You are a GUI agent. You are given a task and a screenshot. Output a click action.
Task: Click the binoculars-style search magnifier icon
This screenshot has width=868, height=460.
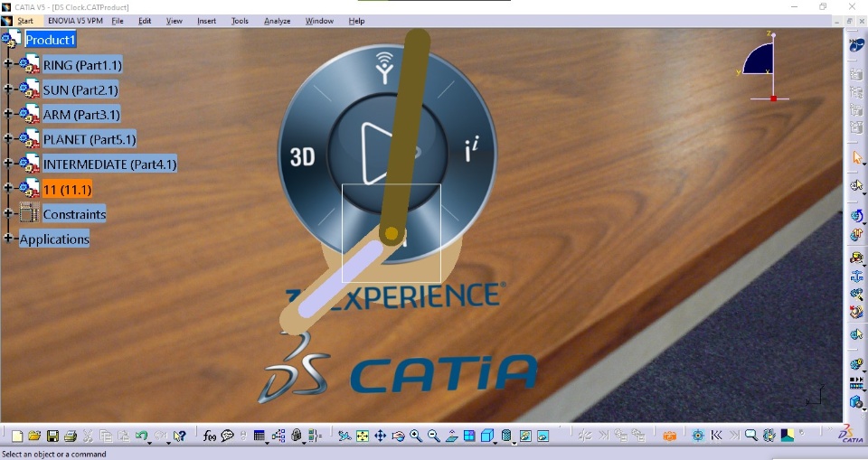pyautogui.click(x=750, y=436)
